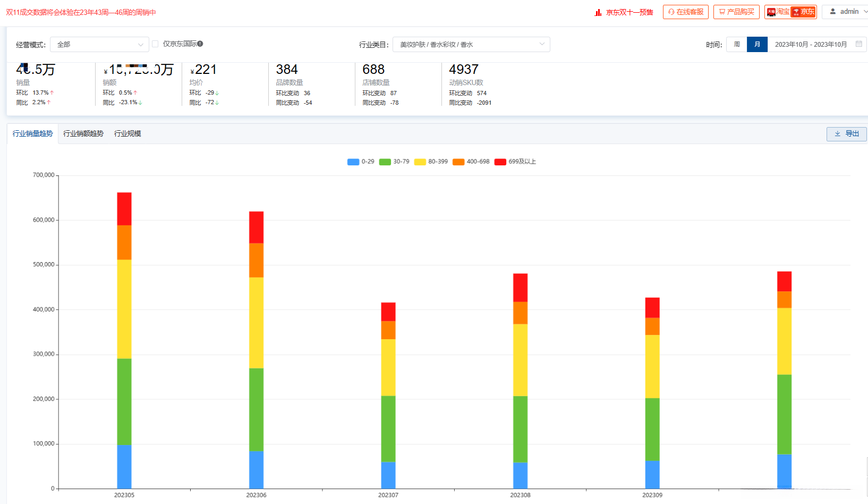Toggle the 30-79 green legend swatch
The width and height of the screenshot is (868, 504).
[385, 162]
